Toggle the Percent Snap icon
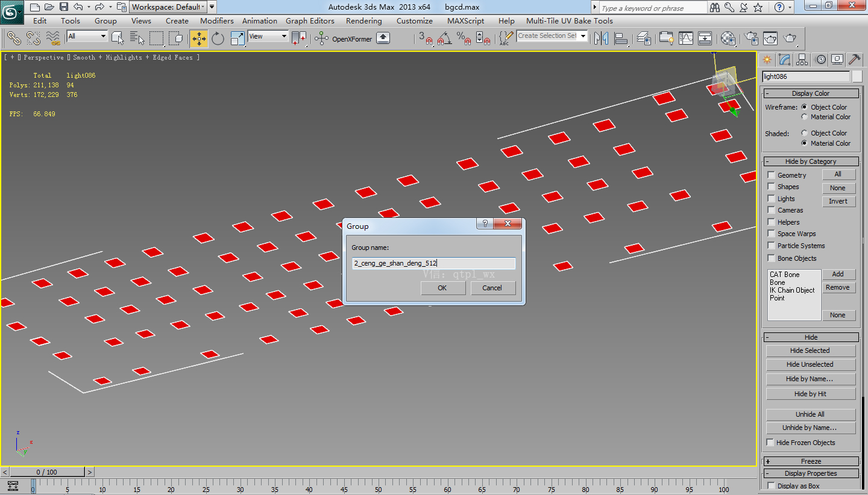Image resolution: width=868 pixels, height=495 pixels. click(x=464, y=39)
